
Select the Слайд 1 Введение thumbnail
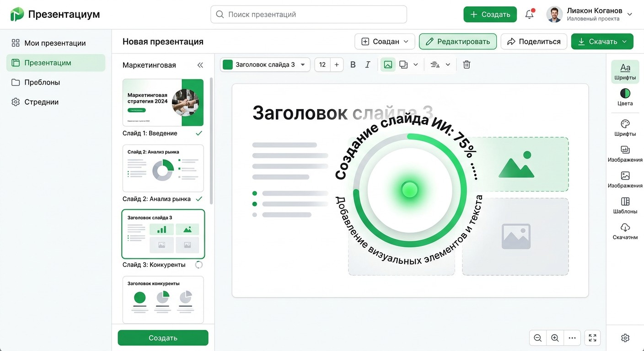tap(163, 102)
